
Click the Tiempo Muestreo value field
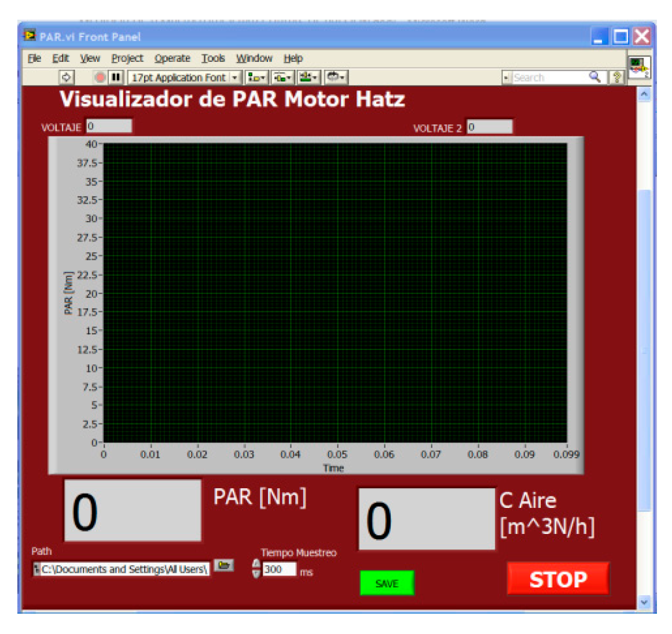(278, 569)
